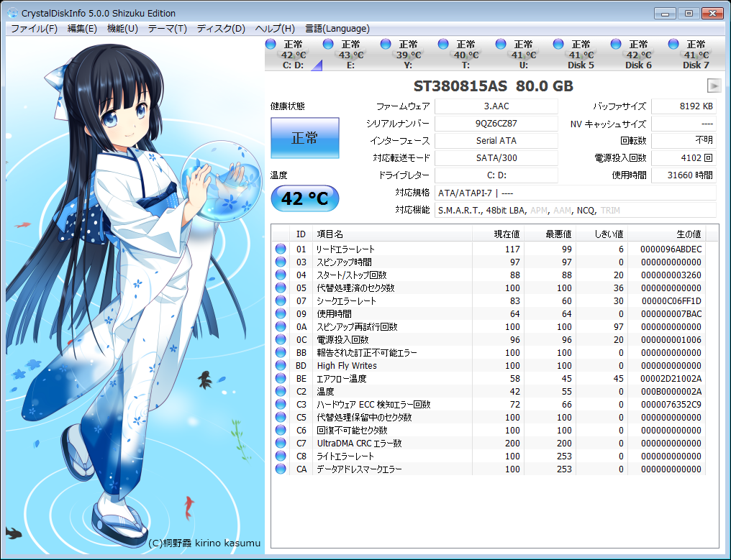Viewport: 731px width, 560px height.
Task: Click status orb for BE エアフロー温度
Action: click(281, 378)
